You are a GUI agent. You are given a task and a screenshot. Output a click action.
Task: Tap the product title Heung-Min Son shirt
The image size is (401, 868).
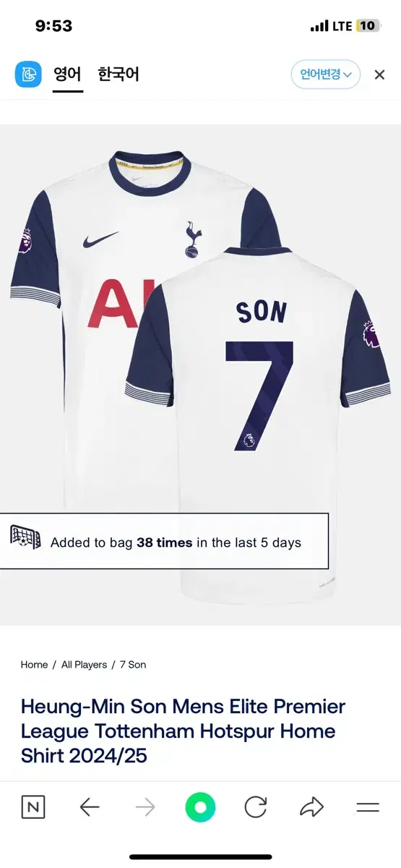click(x=184, y=731)
